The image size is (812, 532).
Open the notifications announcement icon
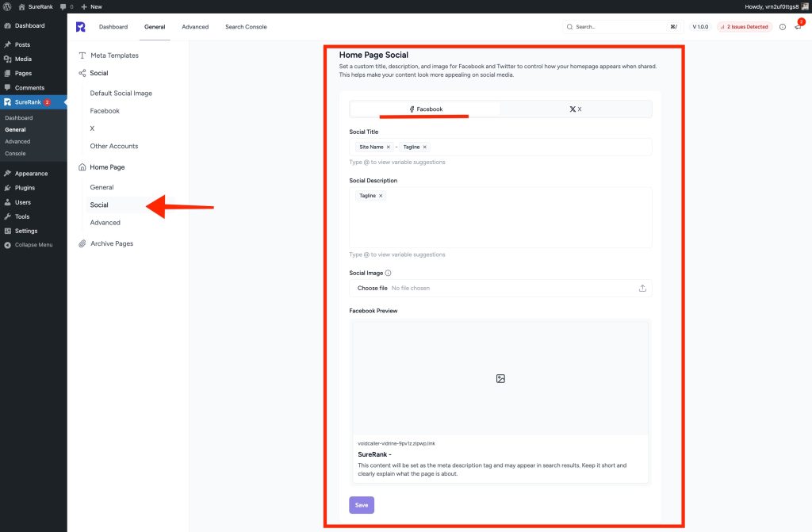[799, 26]
